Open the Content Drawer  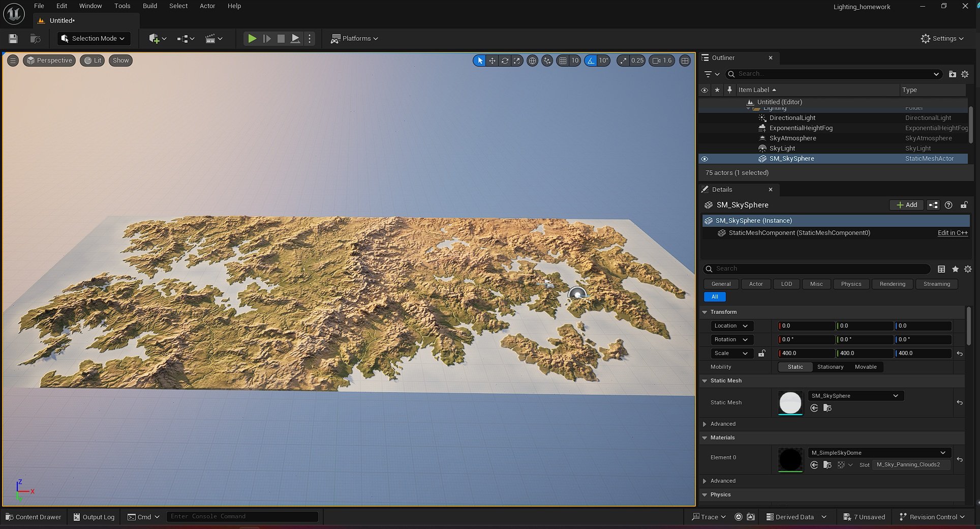[34, 517]
